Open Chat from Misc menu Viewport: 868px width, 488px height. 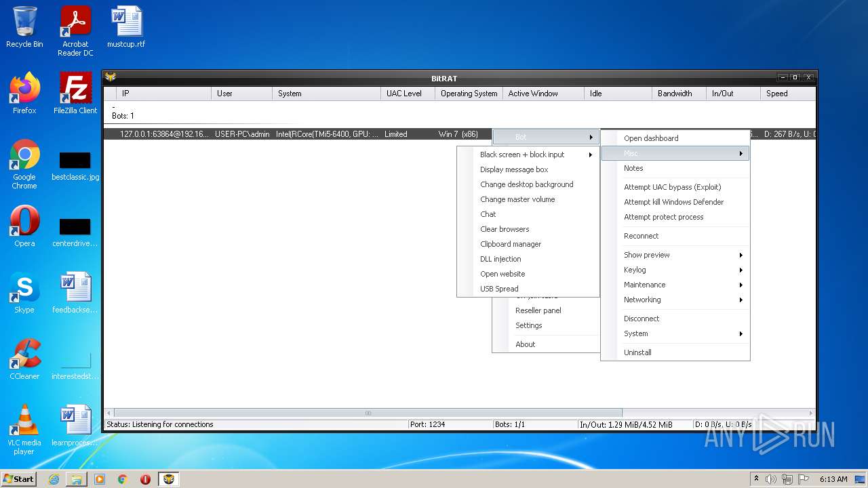click(528, 214)
